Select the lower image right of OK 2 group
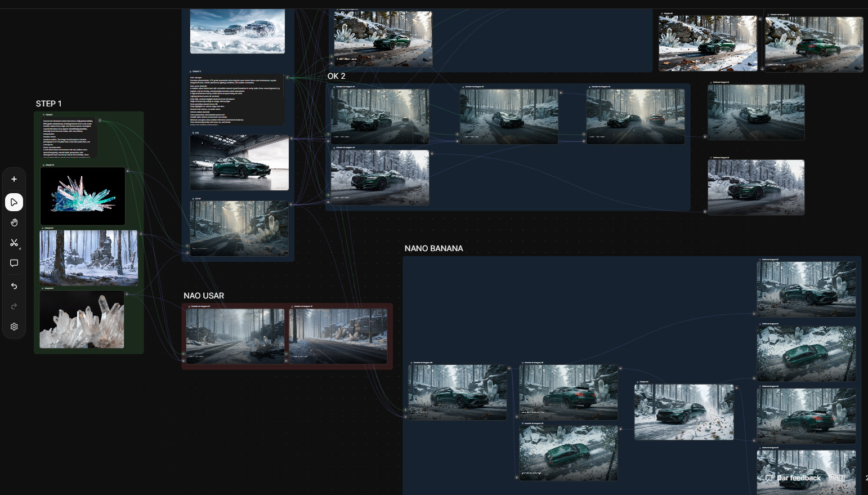 pos(756,187)
